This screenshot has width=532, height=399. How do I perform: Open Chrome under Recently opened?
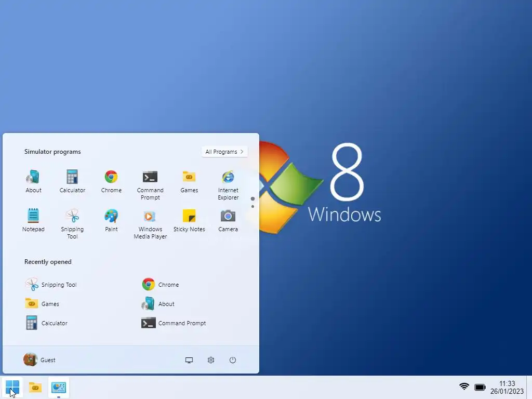tap(161, 284)
